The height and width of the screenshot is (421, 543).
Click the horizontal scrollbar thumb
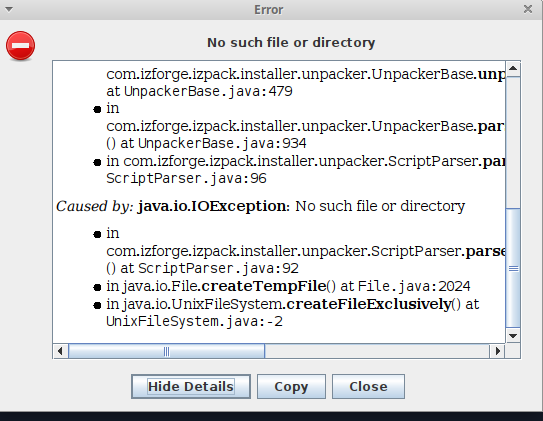coord(167,351)
